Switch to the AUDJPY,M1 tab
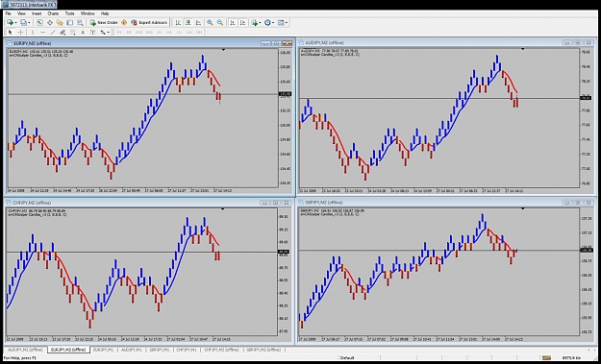This screenshot has height=364, width=601. [132, 350]
